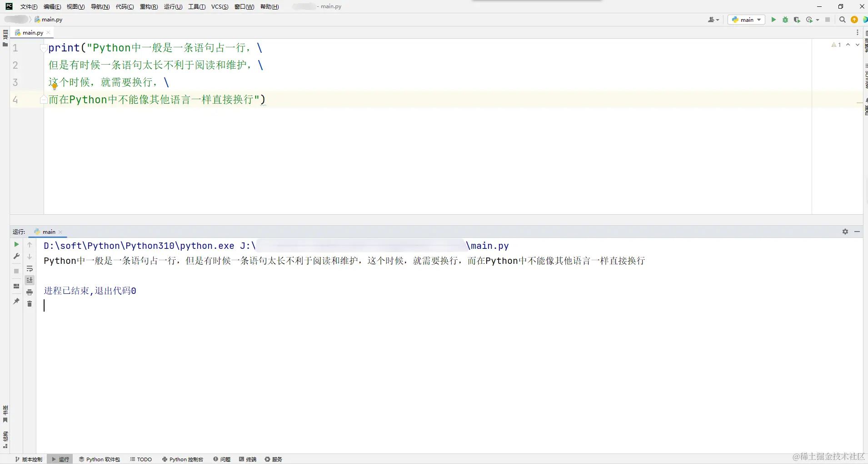This screenshot has width=868, height=464.
Task: Open the 重构(R) menu
Action: click(149, 7)
